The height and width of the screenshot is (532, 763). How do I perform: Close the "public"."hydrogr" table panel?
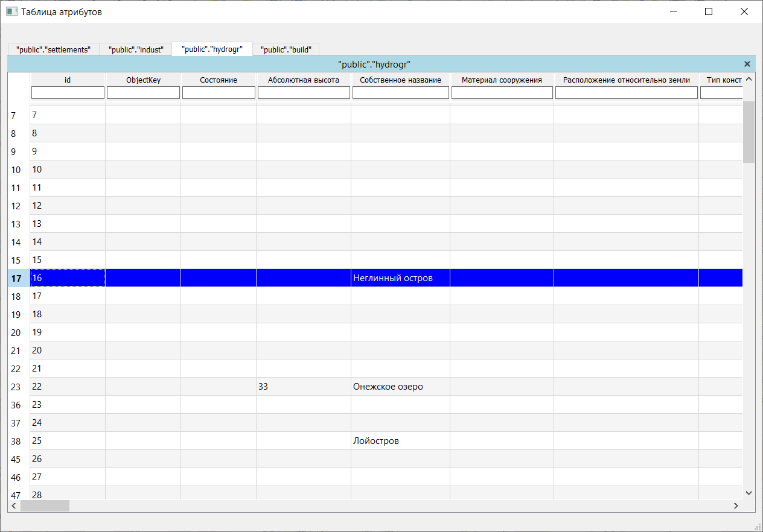pyautogui.click(x=747, y=64)
